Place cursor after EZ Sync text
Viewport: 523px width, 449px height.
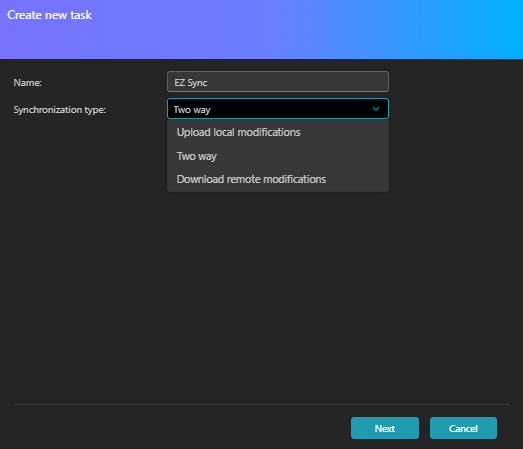tap(208, 82)
